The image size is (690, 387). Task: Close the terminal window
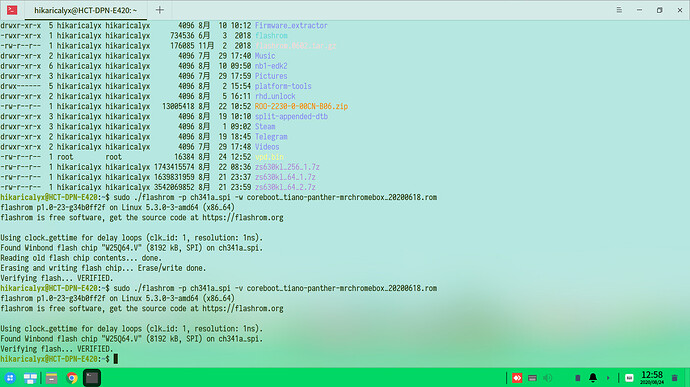[679, 10]
